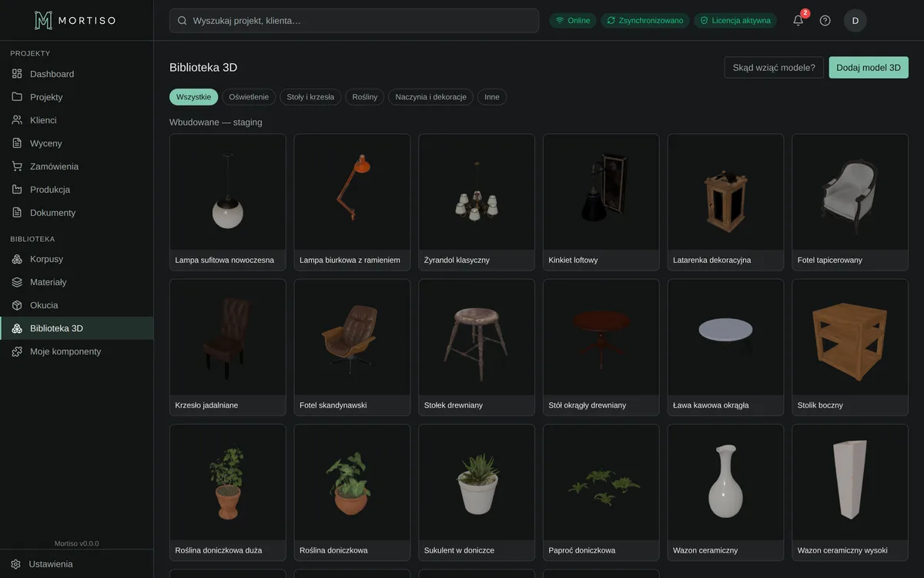Open the help question mark icon
Viewport: 924px width, 578px height.
point(825,21)
